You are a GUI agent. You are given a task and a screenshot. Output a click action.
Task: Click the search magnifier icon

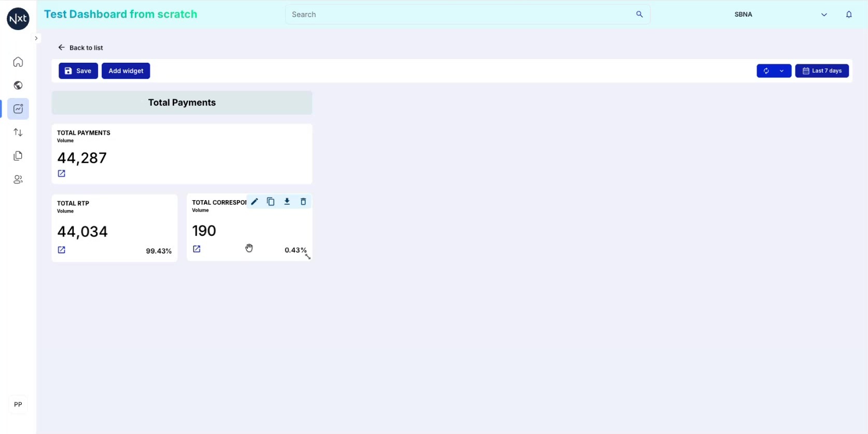[x=639, y=15]
